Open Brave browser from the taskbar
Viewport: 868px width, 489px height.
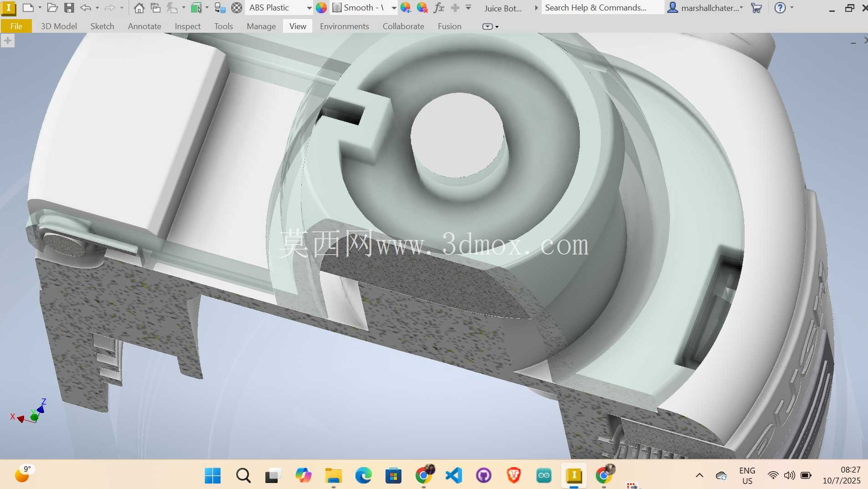(x=513, y=475)
